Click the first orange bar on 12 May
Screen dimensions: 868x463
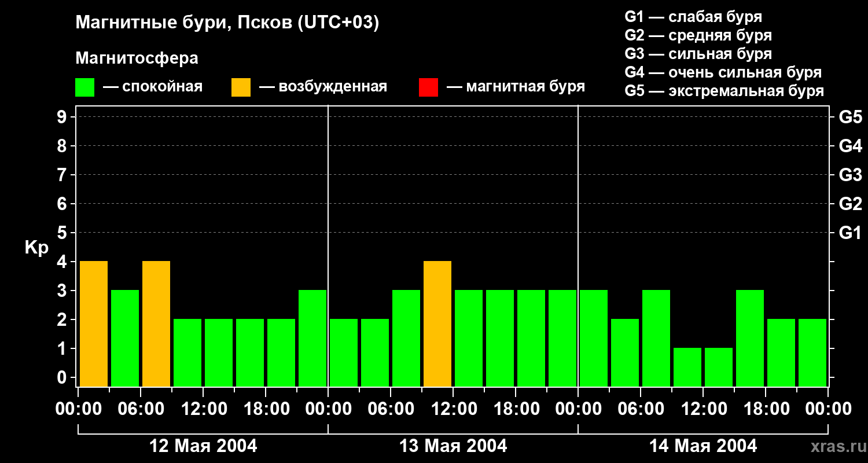click(x=94, y=324)
